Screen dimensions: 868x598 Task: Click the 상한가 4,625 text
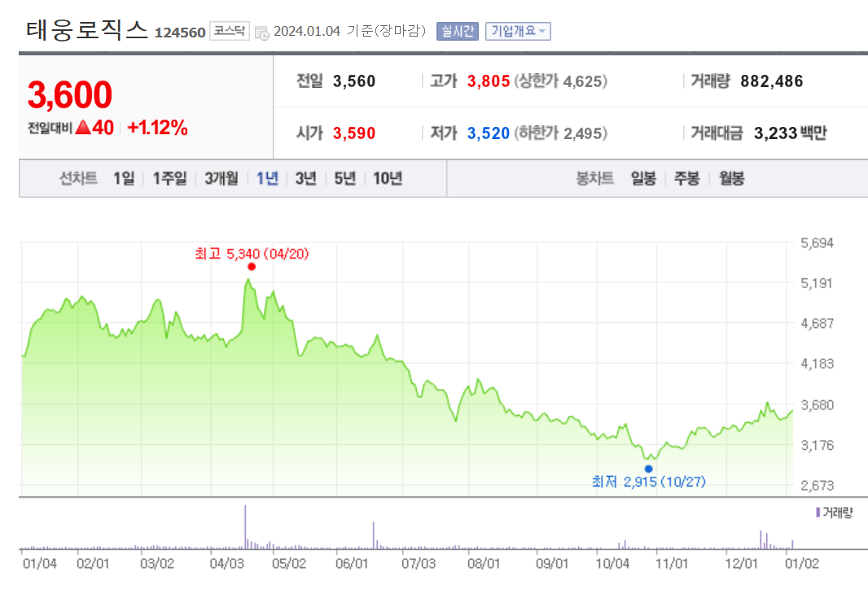[x=561, y=81]
